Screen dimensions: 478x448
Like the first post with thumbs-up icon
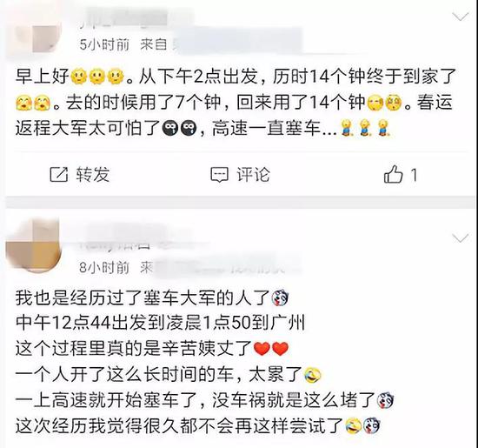point(394,174)
